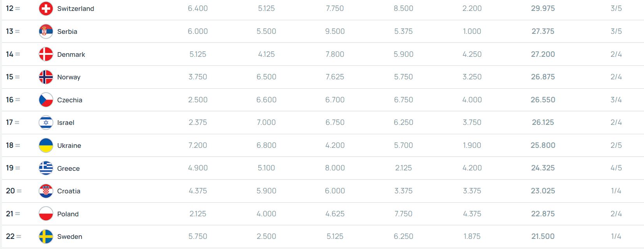The width and height of the screenshot is (644, 249).
Task: Click the Ukraine flag icon
Action: click(x=46, y=146)
